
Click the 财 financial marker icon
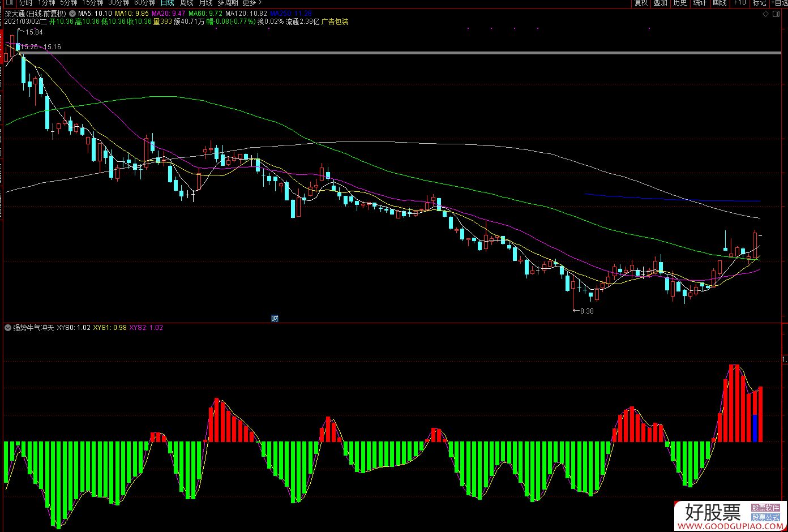pos(275,318)
